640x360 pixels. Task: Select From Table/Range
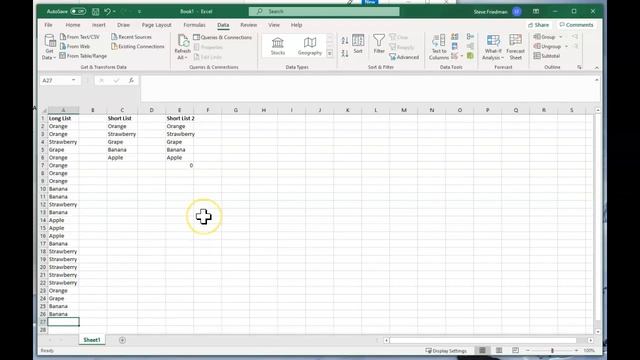point(83,56)
